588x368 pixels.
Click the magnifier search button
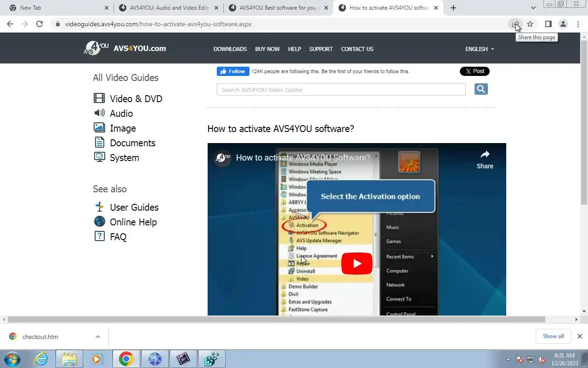tap(481, 89)
